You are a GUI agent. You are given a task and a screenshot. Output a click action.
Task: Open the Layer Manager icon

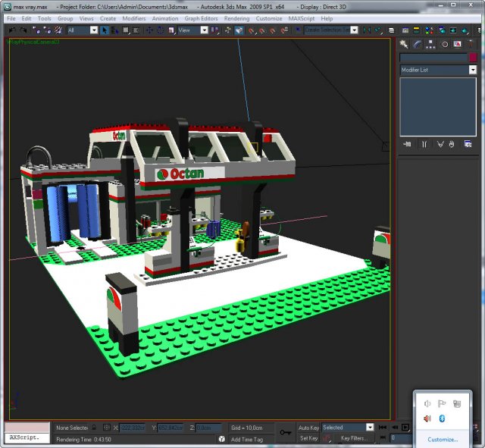pos(391,30)
